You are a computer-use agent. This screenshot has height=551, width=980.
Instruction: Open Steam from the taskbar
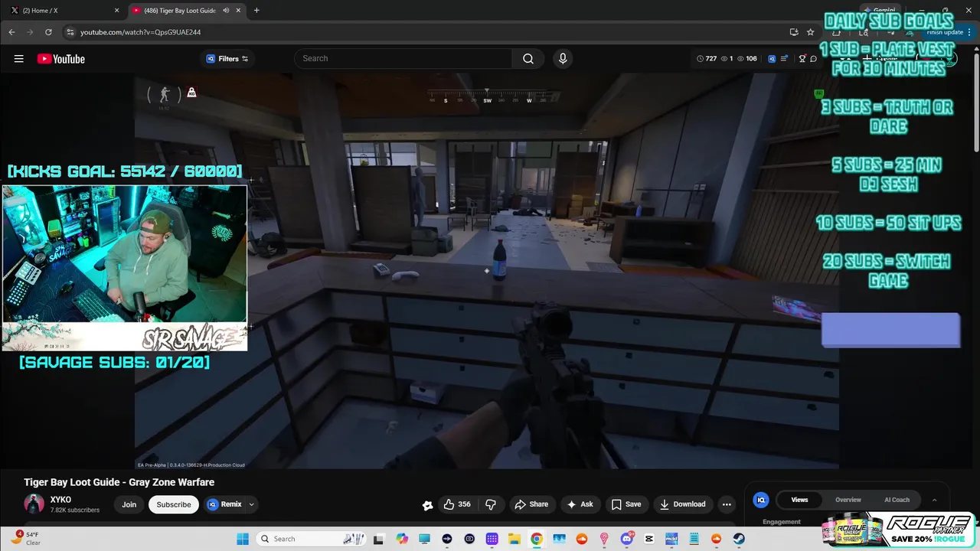click(739, 539)
